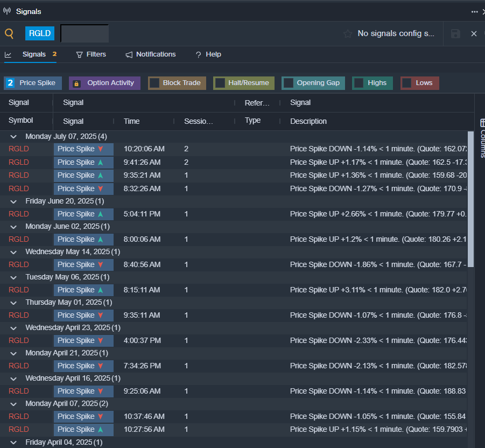Collapse the Monday June 02, 2025 group
Viewport: 485px width, 448px height.
[x=13, y=227]
